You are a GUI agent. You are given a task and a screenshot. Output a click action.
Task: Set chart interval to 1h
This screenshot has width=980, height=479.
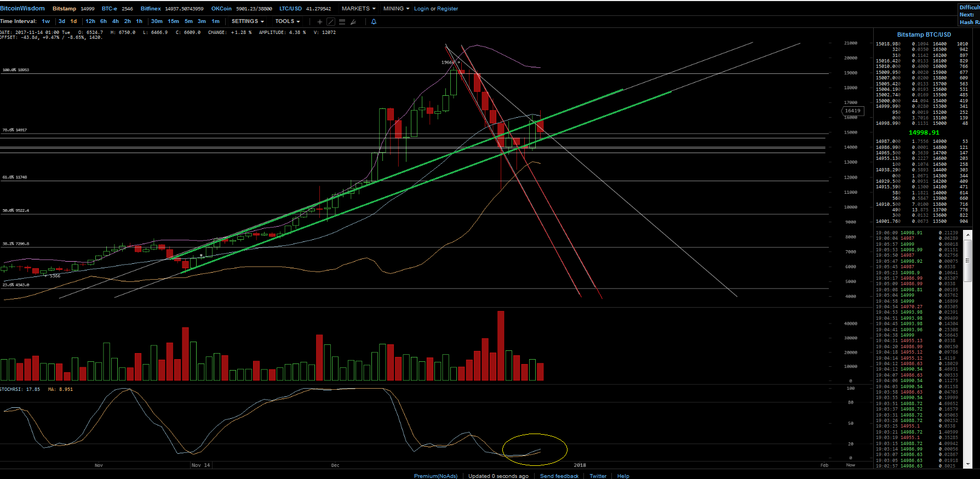tap(139, 21)
